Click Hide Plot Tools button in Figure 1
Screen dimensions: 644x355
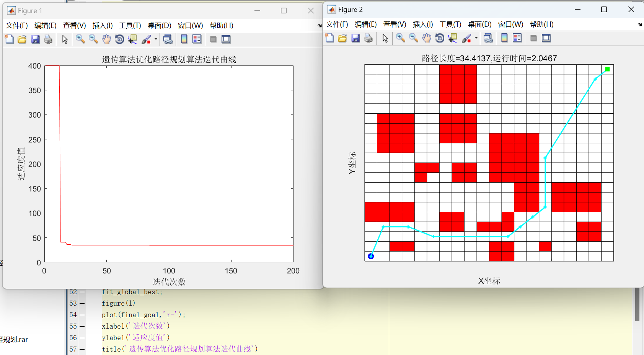[x=214, y=39]
